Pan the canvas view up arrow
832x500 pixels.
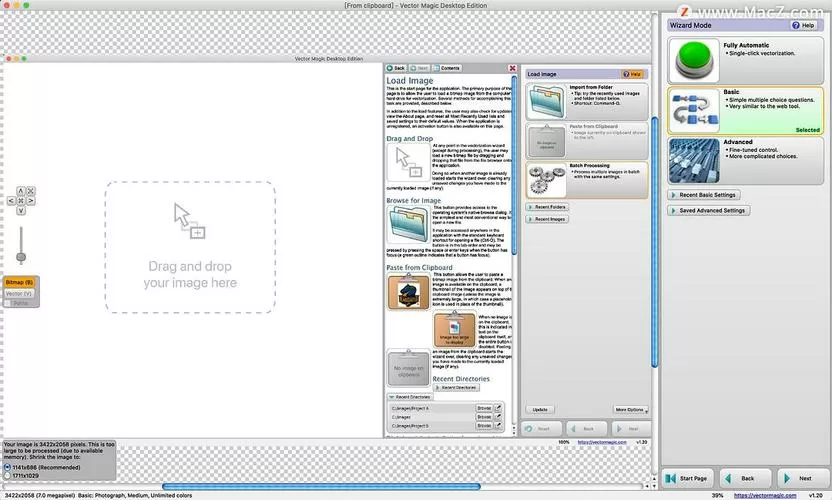21,191
